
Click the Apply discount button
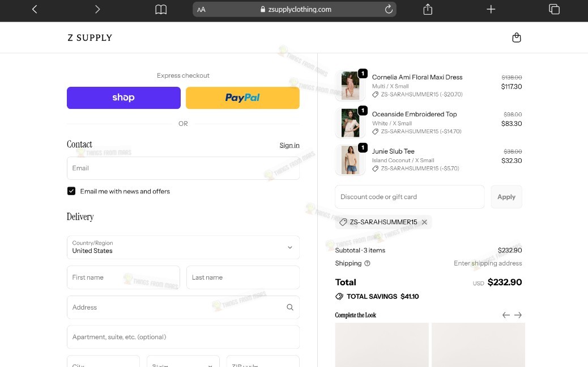(x=506, y=197)
